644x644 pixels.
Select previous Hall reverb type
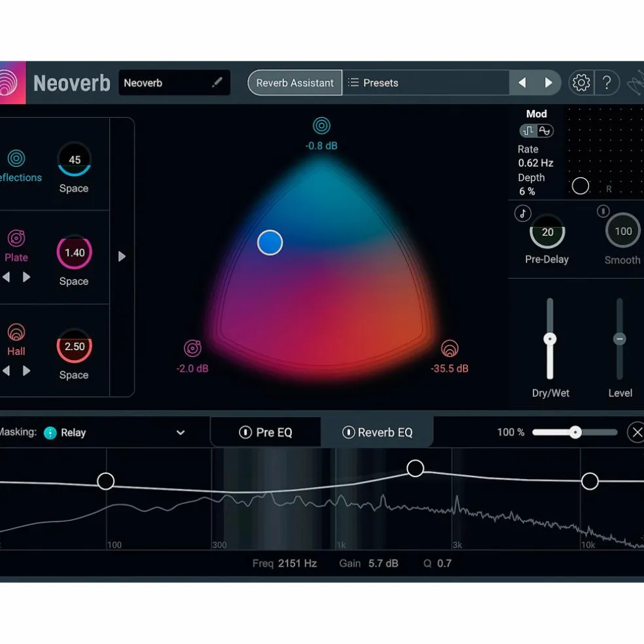point(6,371)
